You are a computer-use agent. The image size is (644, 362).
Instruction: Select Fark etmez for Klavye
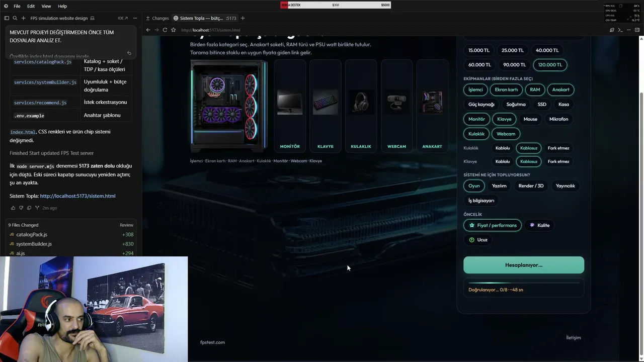558,161
